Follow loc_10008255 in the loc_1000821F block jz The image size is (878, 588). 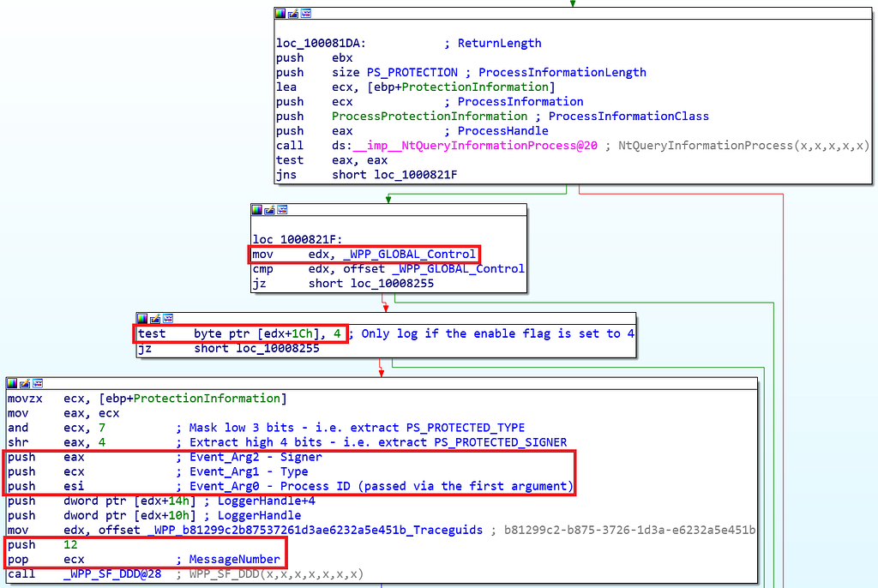(392, 284)
